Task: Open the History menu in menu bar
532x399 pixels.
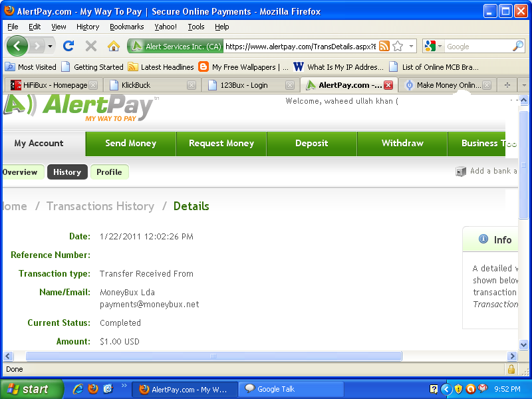Action: pyautogui.click(x=88, y=27)
